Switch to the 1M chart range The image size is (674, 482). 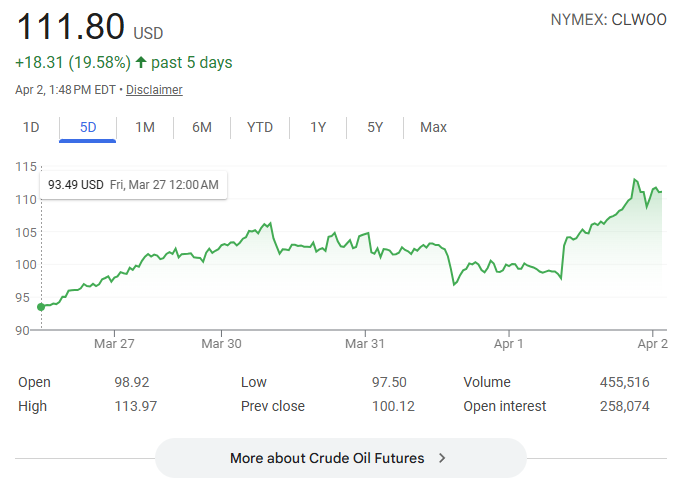point(145,127)
